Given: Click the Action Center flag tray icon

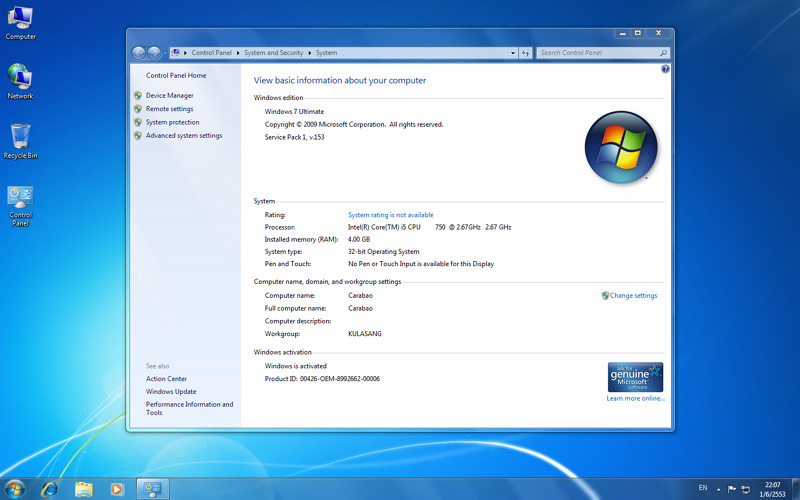Looking at the screenshot, I should tap(732, 489).
